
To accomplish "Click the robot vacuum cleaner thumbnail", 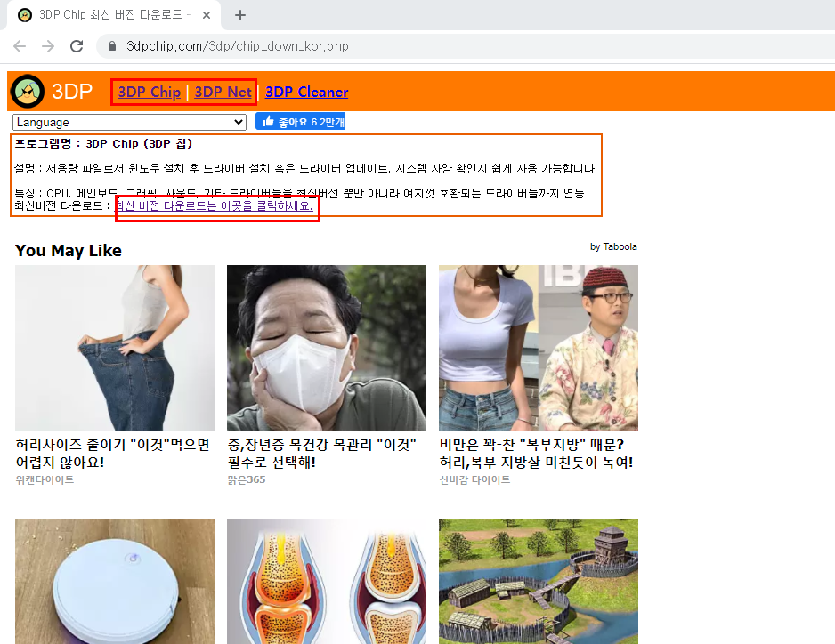I will tap(114, 582).
